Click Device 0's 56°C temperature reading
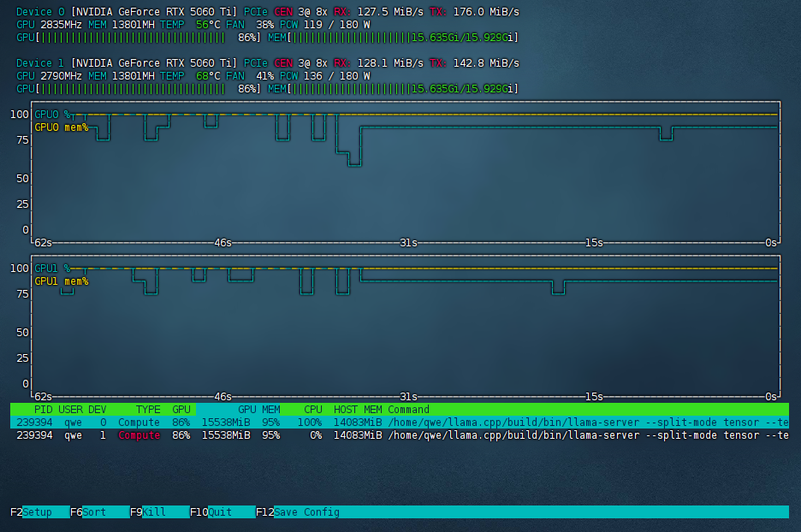The height and width of the screenshot is (532, 801). tap(208, 25)
